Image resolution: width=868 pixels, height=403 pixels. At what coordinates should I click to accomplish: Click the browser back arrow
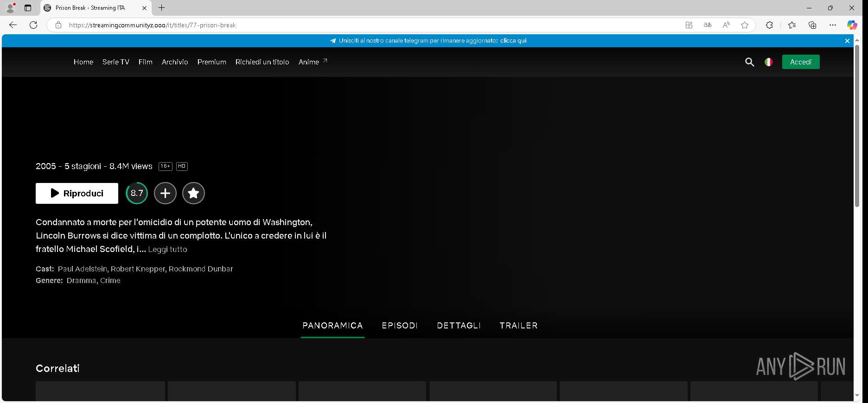pos(13,25)
